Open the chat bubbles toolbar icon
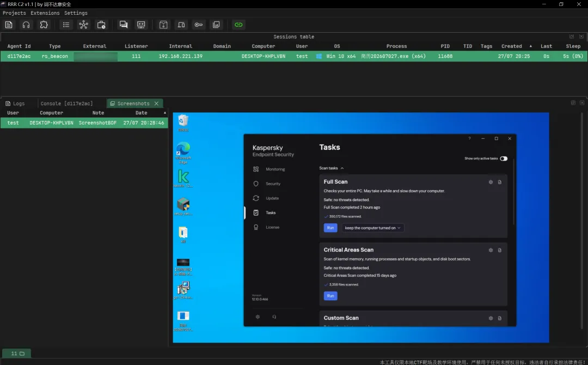 tap(124, 25)
